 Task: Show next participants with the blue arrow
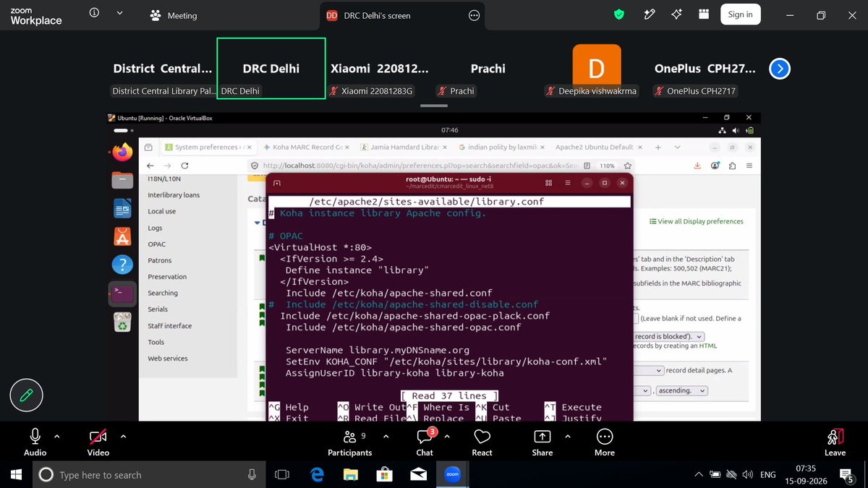pyautogui.click(x=779, y=69)
